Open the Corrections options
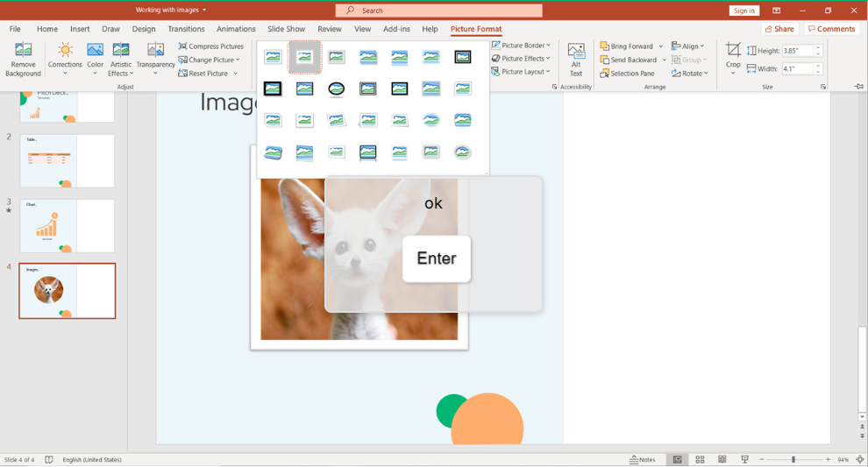This screenshot has width=868, height=467. [65, 60]
